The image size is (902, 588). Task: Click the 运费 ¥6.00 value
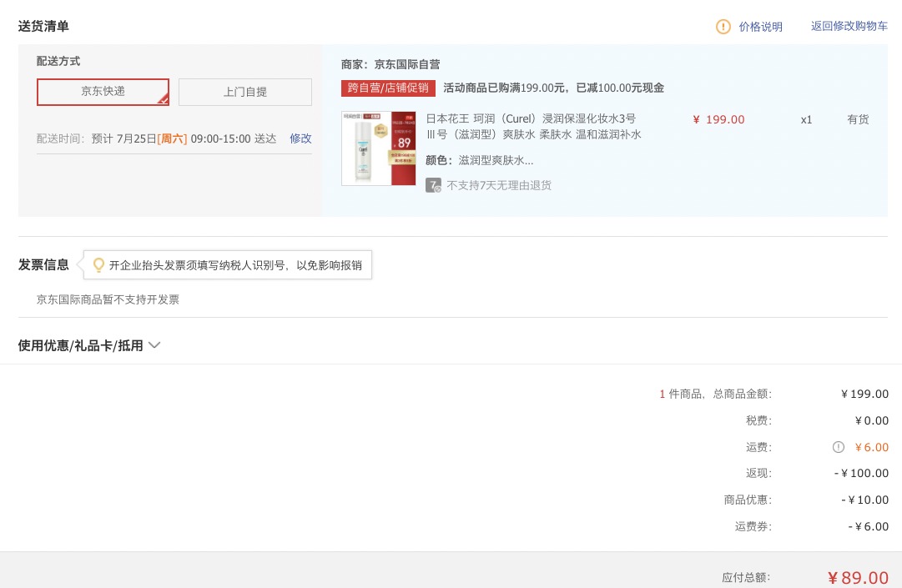point(871,447)
